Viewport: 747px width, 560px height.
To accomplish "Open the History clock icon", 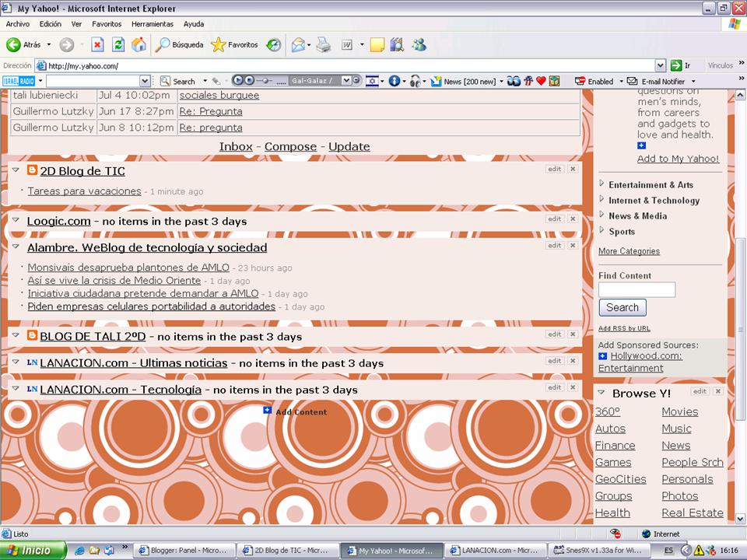I will [273, 45].
